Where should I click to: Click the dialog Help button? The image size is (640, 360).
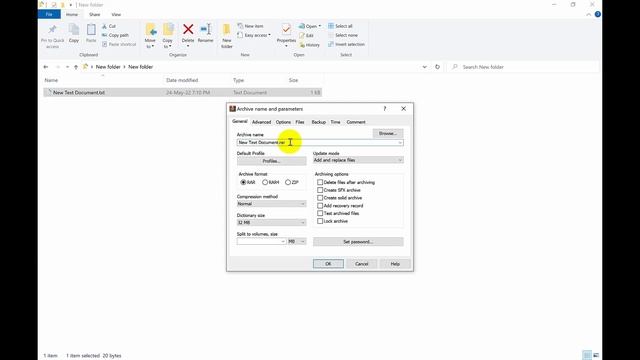pyautogui.click(x=395, y=264)
